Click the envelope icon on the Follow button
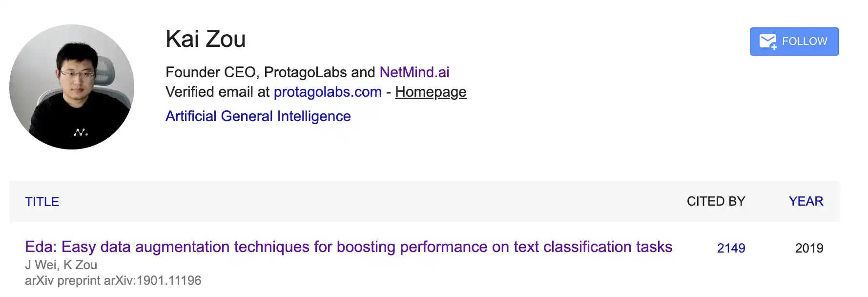This screenshot has width=868, height=297. [766, 41]
